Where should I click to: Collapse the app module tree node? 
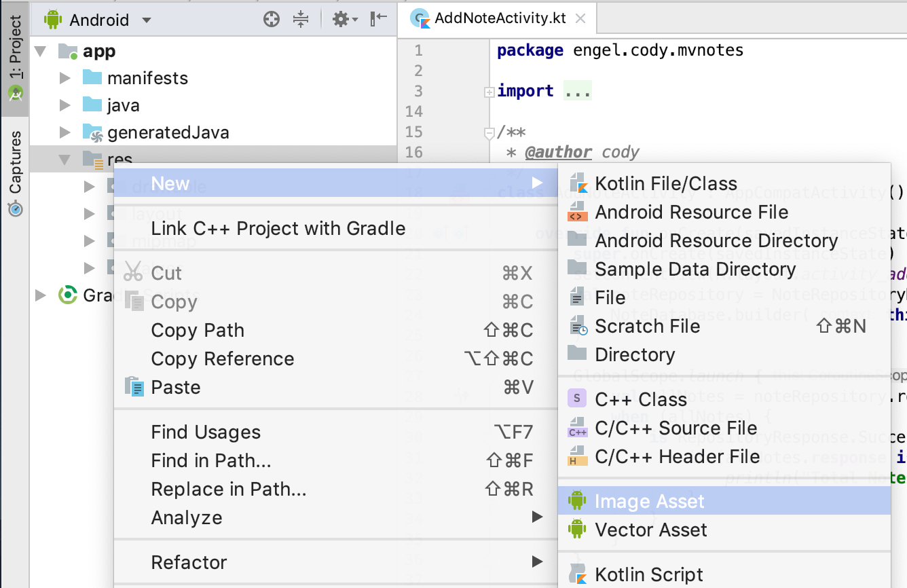41,52
